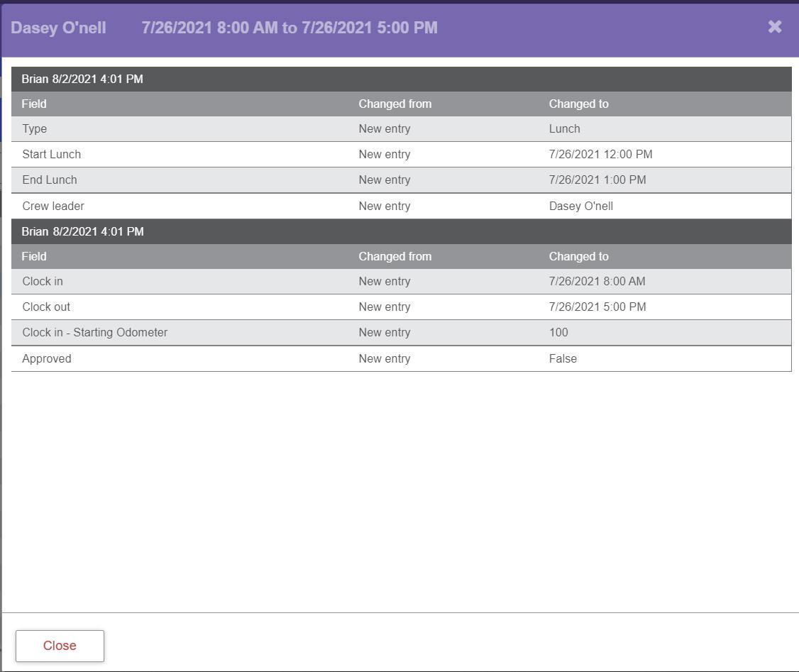
Task: Click the Dasey O'nell crew leader value
Action: click(580, 206)
